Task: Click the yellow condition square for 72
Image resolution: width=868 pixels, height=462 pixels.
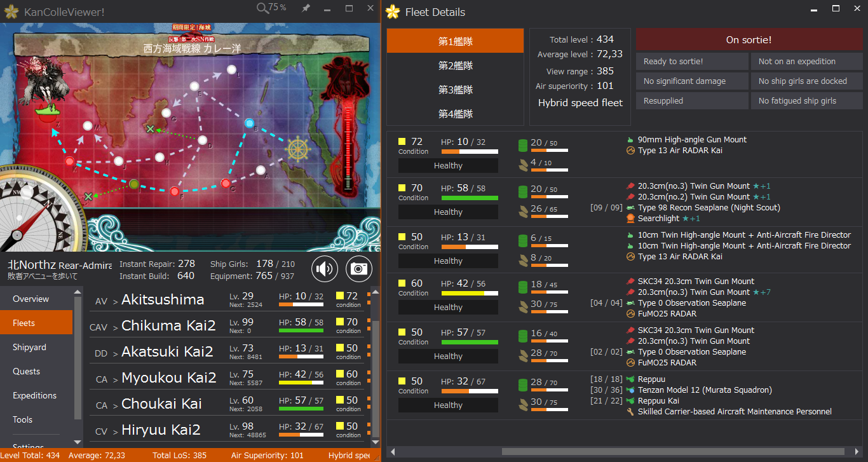Action: pyautogui.click(x=402, y=142)
